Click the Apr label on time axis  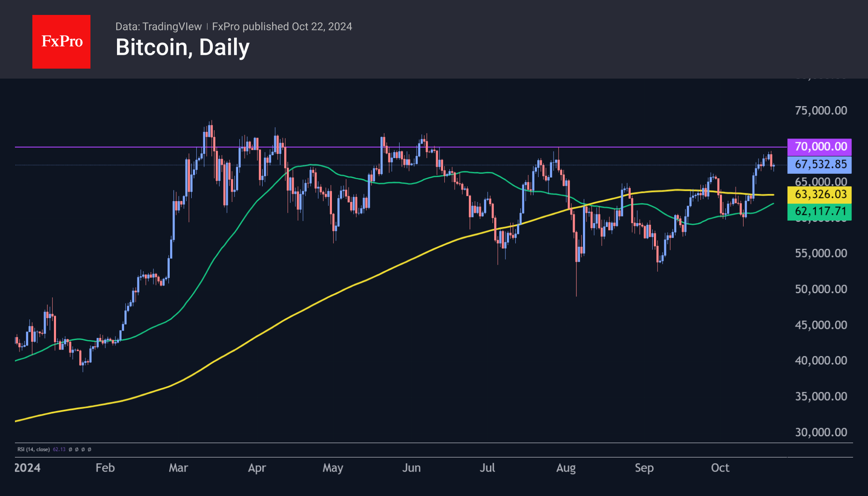pos(257,468)
